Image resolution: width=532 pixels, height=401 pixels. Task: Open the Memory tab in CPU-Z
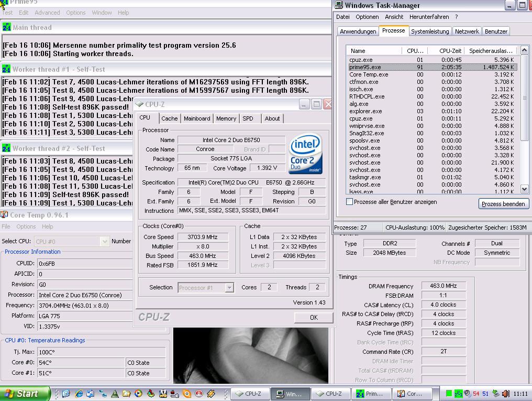point(226,118)
